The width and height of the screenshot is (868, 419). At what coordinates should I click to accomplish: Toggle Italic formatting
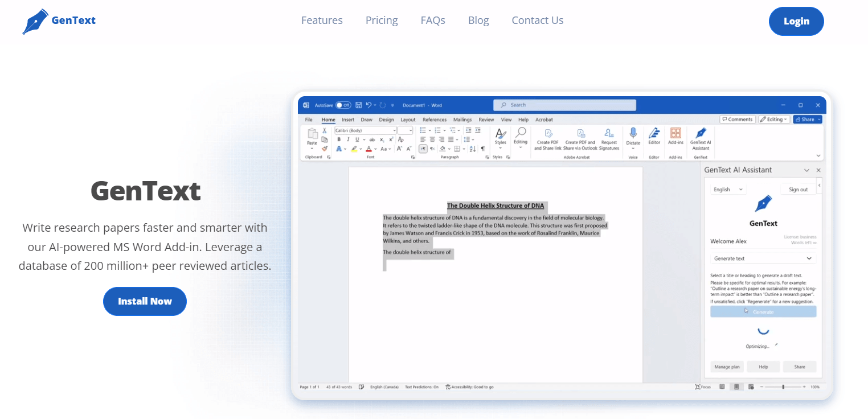pos(348,139)
